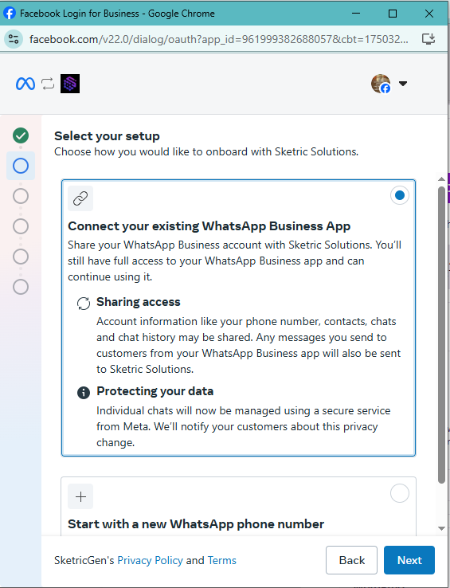Click the Connect your existing WhatsApp Business App title

(x=209, y=226)
